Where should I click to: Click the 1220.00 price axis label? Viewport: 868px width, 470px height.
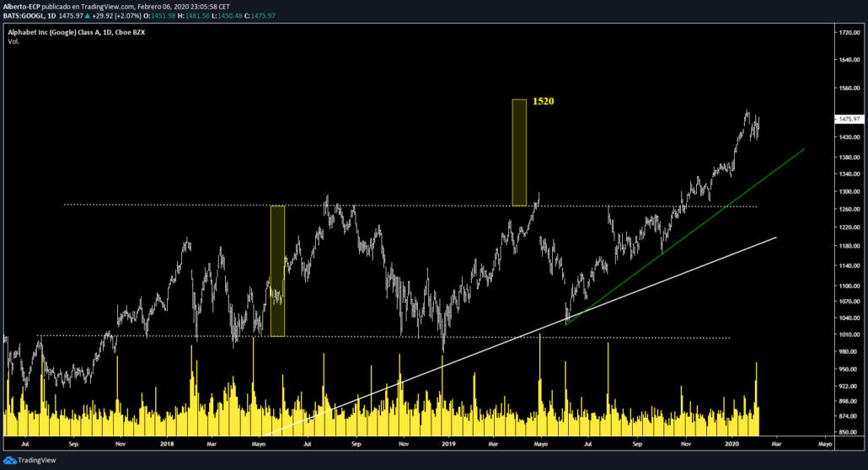(849, 227)
